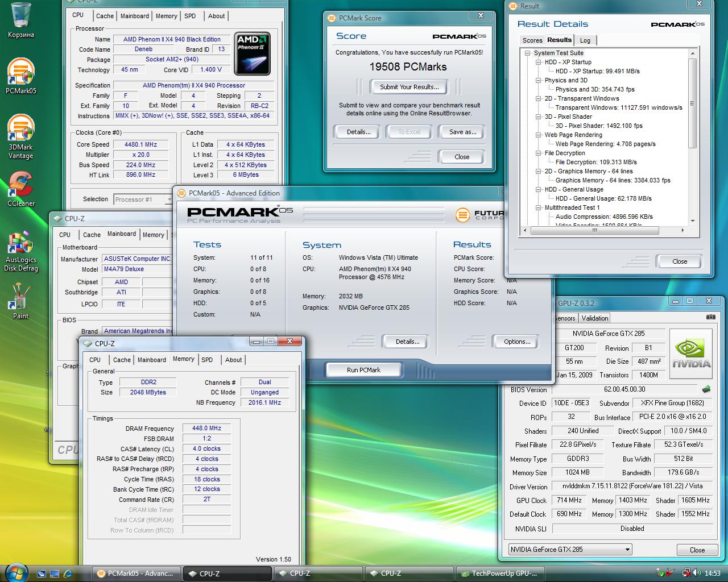Click Save as... in the PCMark Score window
This screenshot has width=728, height=582.
(462, 132)
